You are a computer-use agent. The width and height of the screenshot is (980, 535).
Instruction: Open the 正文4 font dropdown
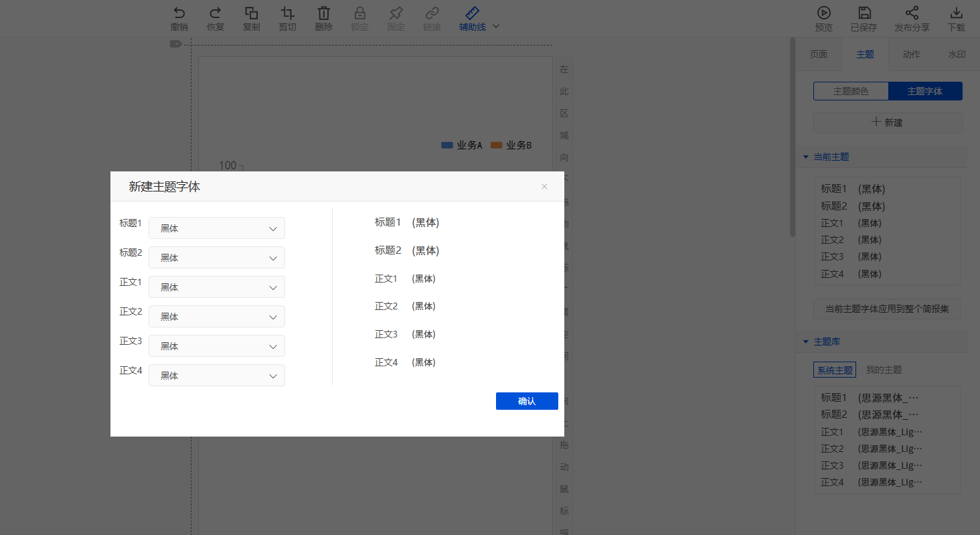217,376
